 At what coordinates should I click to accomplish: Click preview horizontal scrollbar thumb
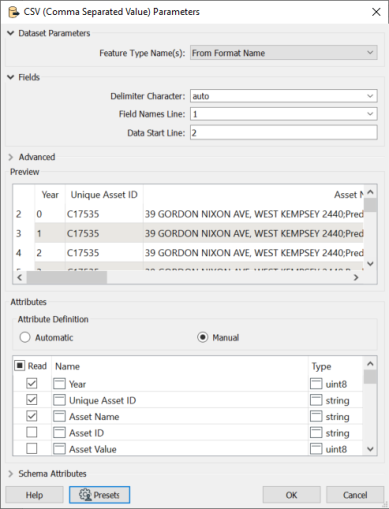pyautogui.click(x=67, y=277)
